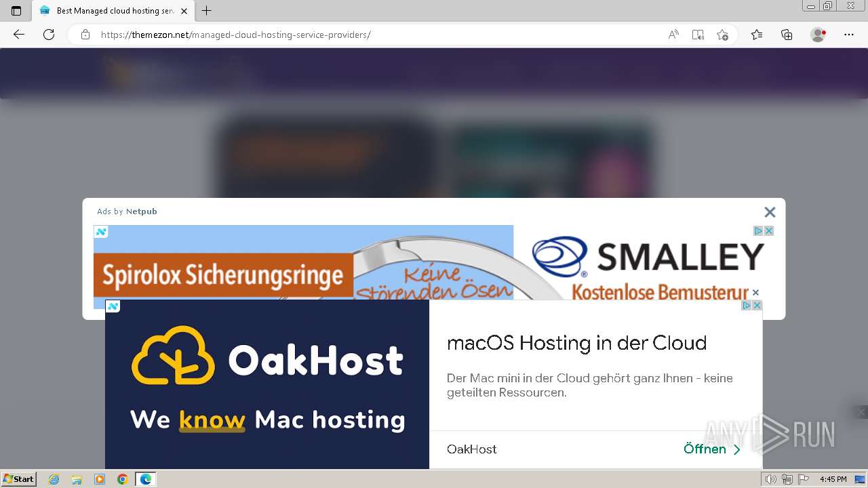The width and height of the screenshot is (868, 488).
Task: Launch Internet Explorer from taskbar
Action: pyautogui.click(x=54, y=479)
